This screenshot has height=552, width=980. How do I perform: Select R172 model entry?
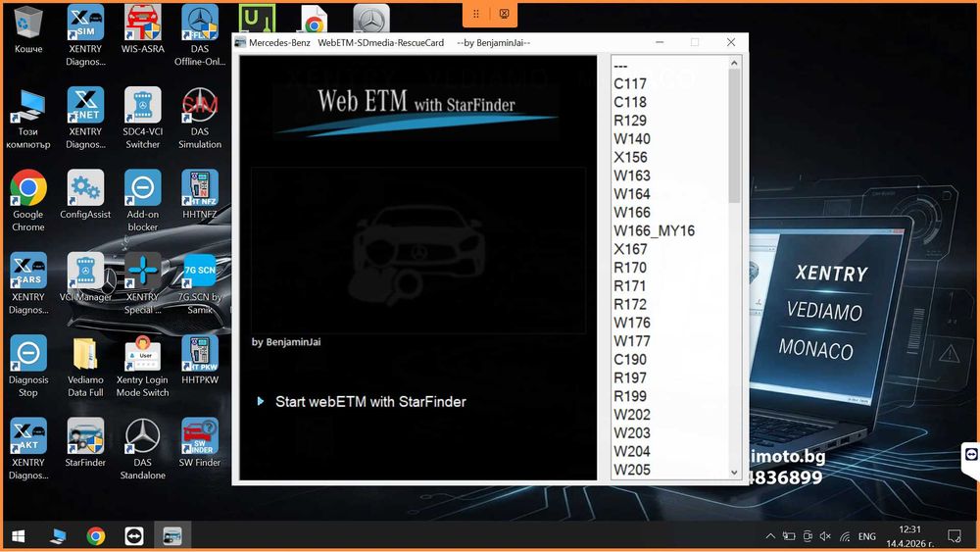click(630, 305)
